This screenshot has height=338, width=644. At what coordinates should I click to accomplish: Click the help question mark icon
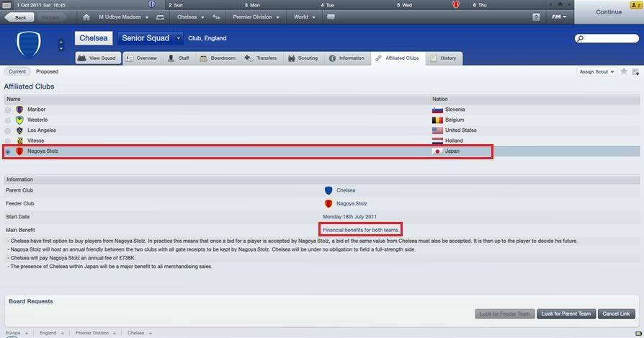pyautogui.click(x=536, y=17)
